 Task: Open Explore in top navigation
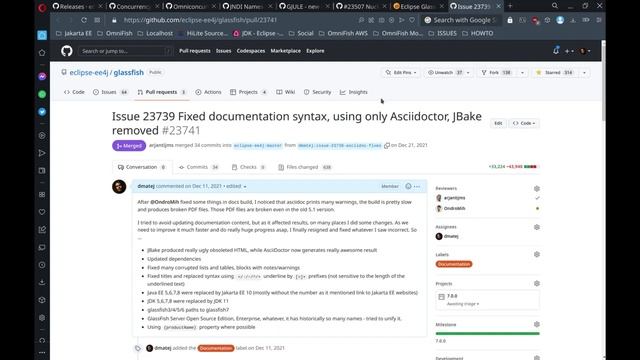[315, 51]
